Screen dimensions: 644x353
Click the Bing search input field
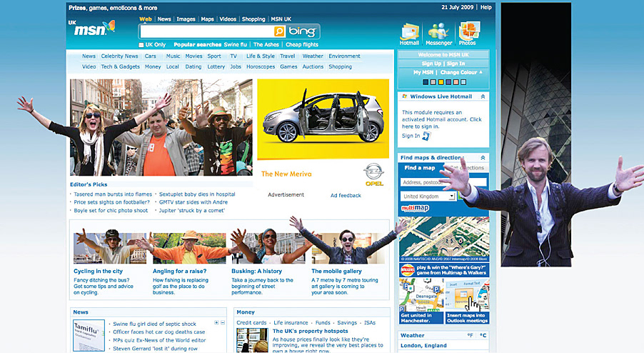pyautogui.click(x=207, y=31)
